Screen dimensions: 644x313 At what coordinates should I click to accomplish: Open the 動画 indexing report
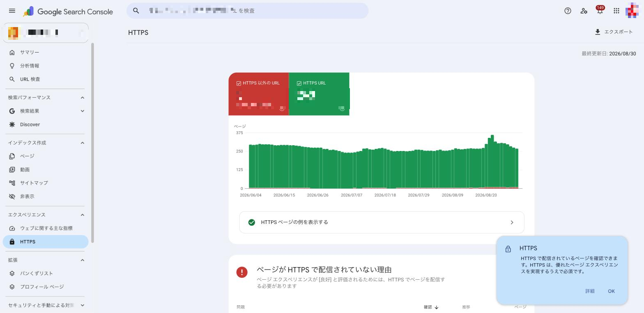46,169
